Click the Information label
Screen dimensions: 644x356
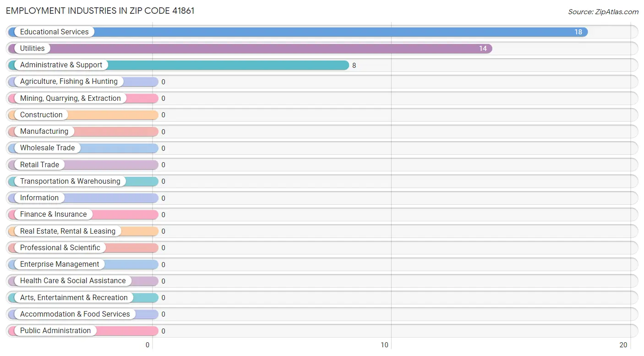click(39, 198)
